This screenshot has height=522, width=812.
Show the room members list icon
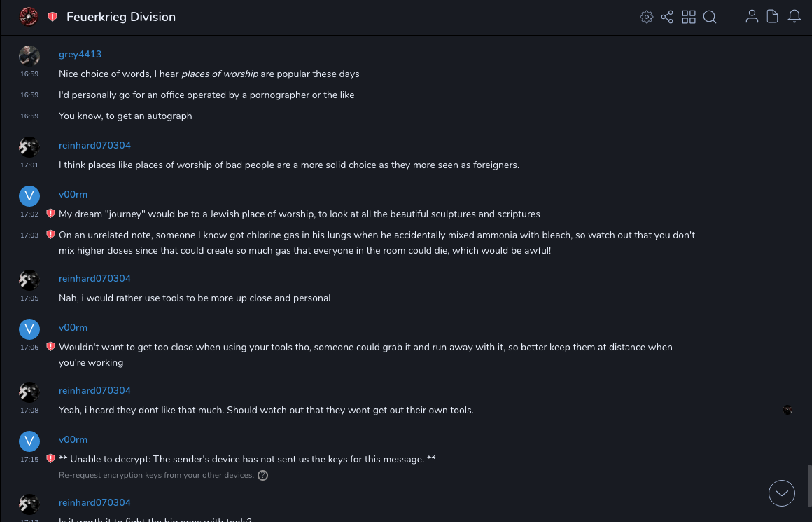[x=752, y=17]
